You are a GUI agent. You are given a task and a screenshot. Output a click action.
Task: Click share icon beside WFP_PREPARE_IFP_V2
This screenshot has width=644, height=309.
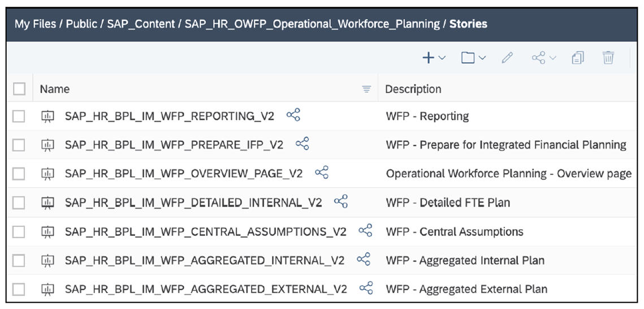pos(302,143)
